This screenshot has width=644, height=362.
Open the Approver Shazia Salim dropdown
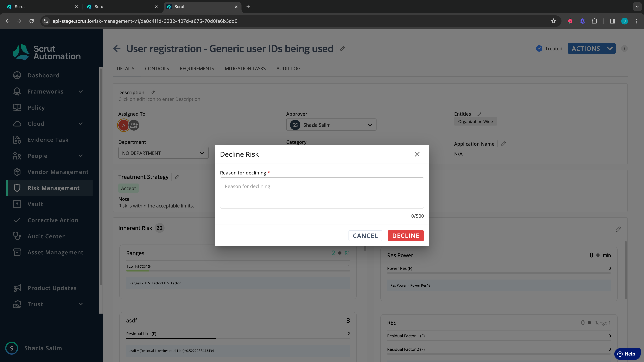[x=331, y=125]
